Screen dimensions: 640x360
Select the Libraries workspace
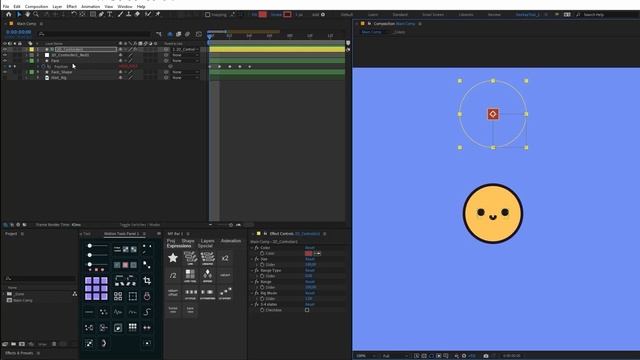tap(466, 15)
